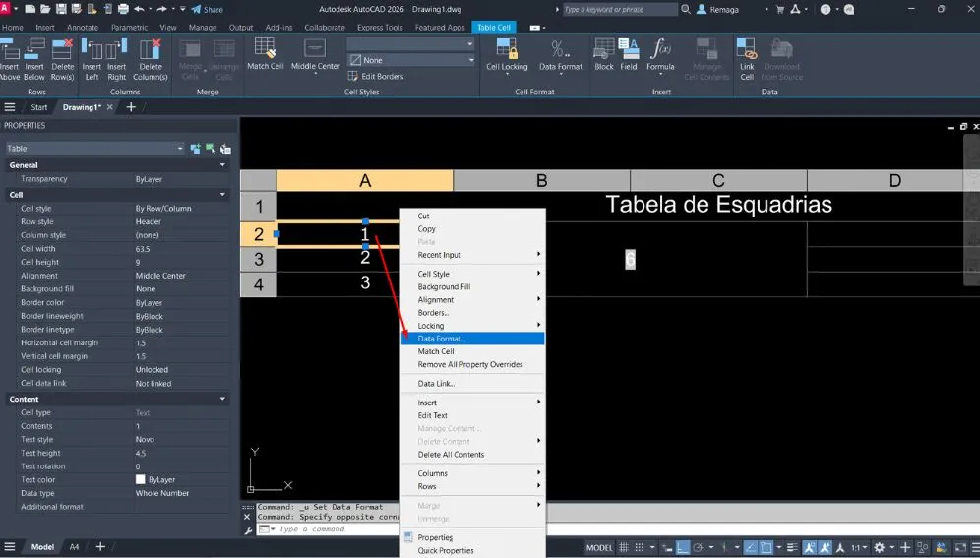Click the keyword search field

click(620, 10)
